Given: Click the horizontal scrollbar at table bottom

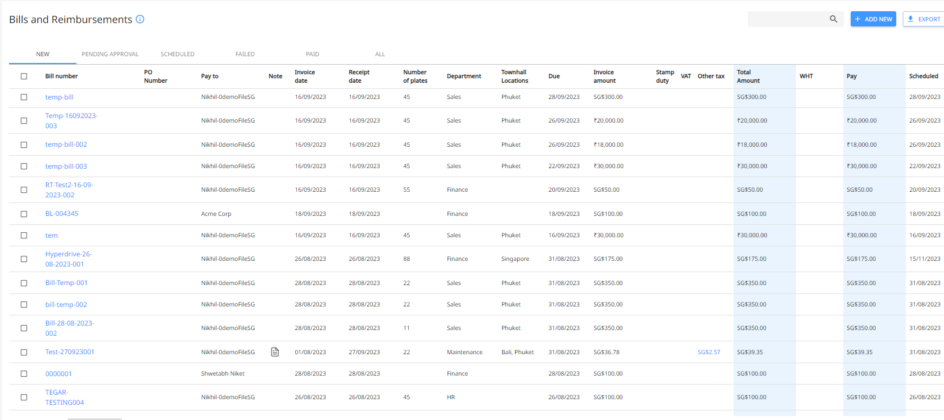Looking at the screenshot, I should click(x=95, y=419).
